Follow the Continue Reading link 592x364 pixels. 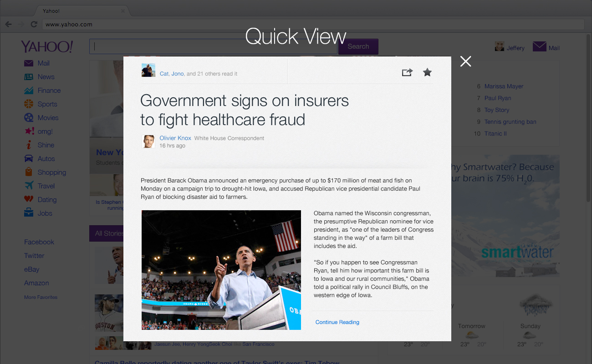pyautogui.click(x=337, y=322)
